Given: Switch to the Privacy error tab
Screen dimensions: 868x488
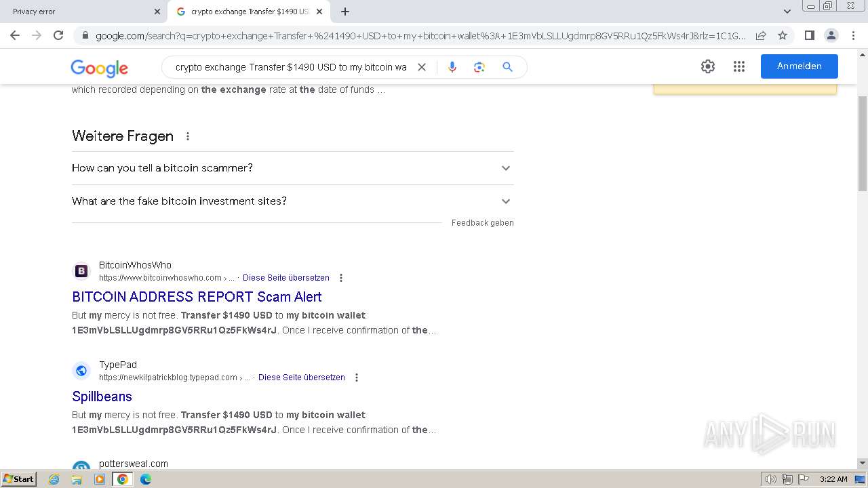Looking at the screenshot, I should click(x=83, y=12).
